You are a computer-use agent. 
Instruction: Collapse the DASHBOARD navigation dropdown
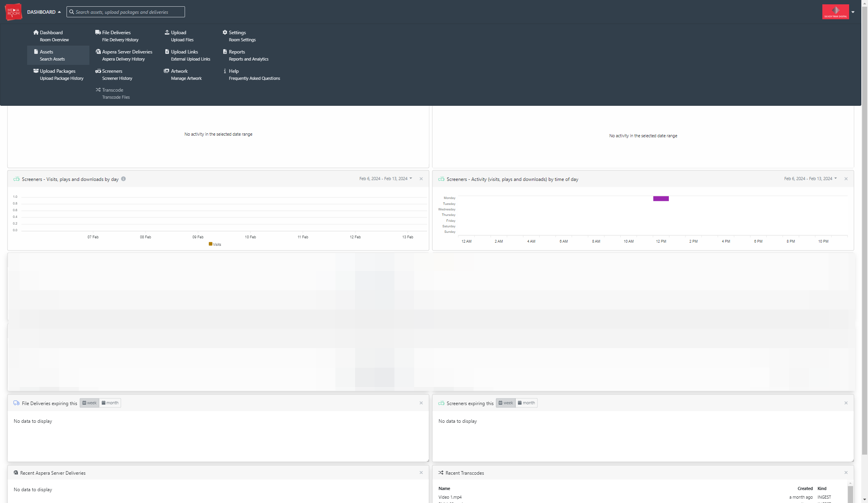(x=44, y=12)
